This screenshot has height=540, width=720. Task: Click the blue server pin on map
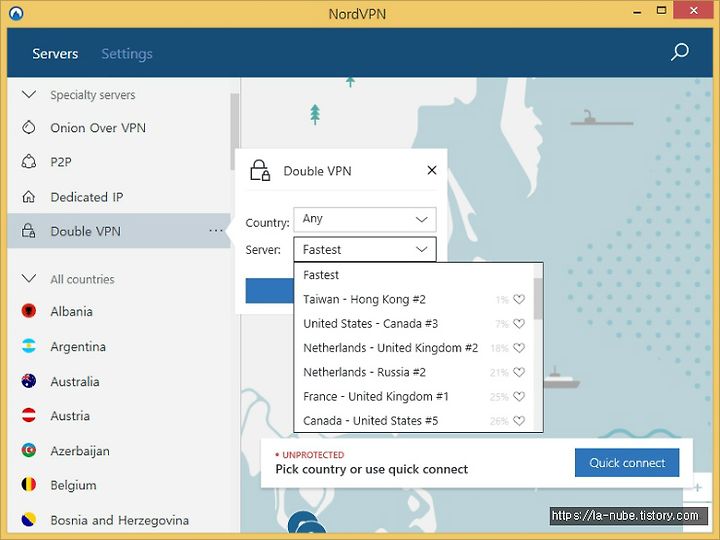pos(305,523)
